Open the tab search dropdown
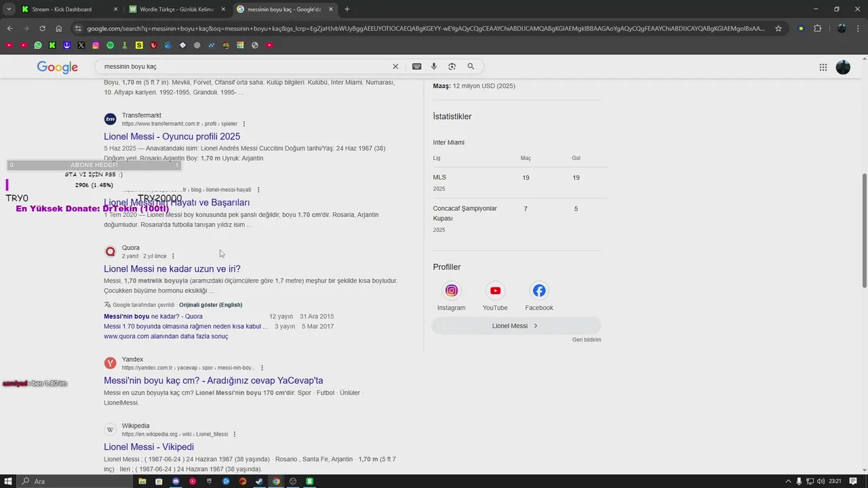This screenshot has height=488, width=868. click(x=8, y=9)
